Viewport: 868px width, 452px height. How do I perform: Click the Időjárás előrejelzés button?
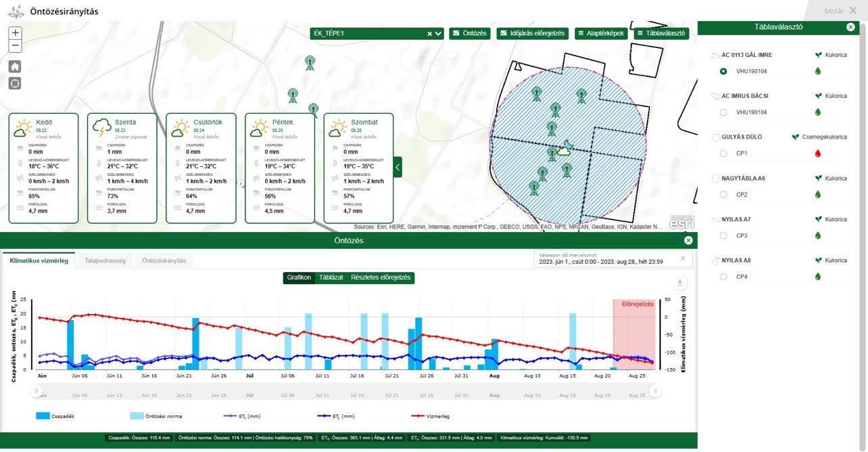coord(533,33)
